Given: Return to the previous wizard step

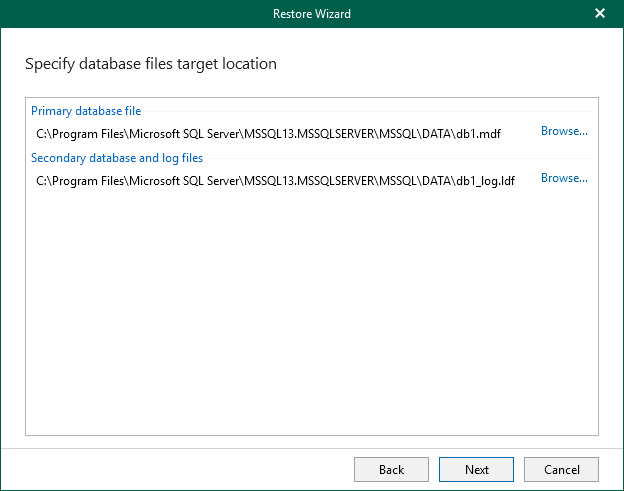Looking at the screenshot, I should (391, 469).
